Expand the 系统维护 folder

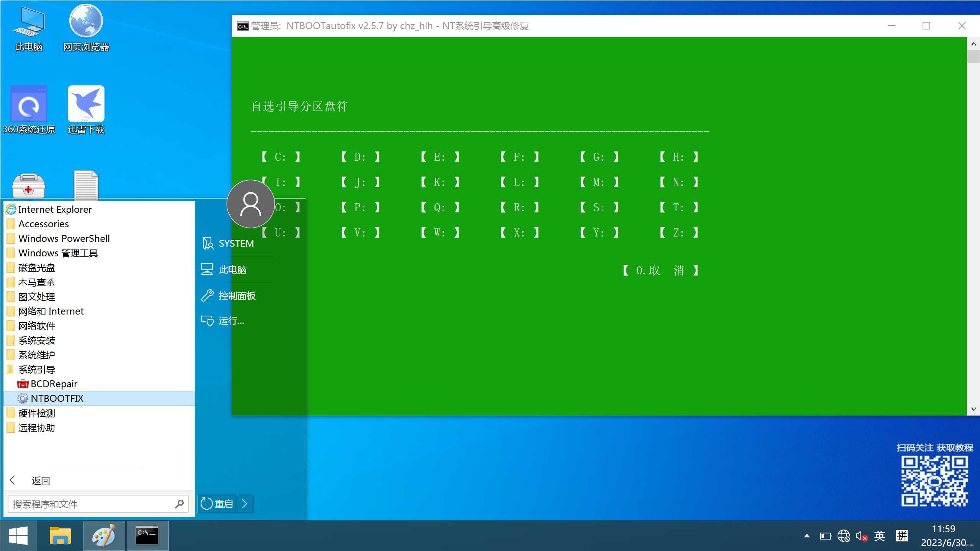point(37,355)
